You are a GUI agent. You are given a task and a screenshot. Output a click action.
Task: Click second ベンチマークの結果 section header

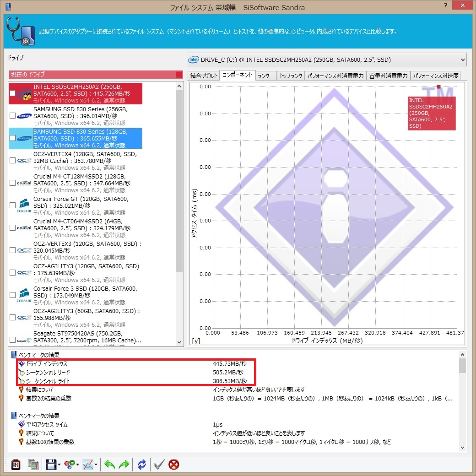[x=36, y=416]
